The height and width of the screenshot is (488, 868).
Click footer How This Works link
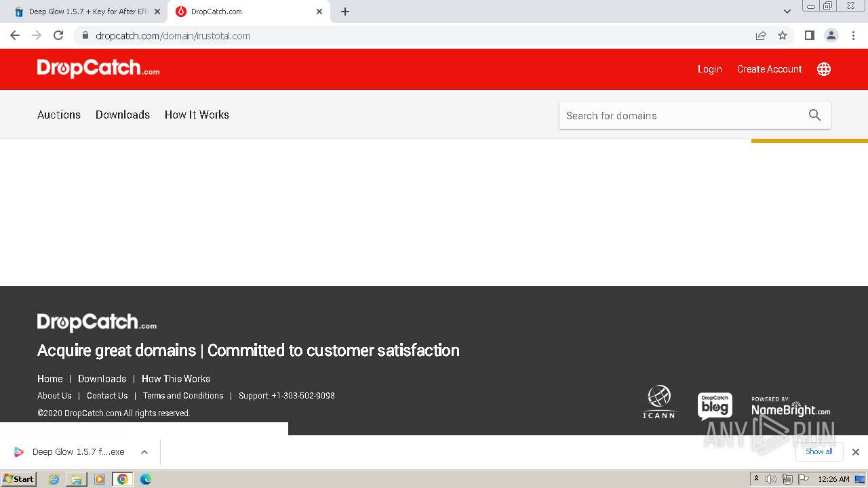tap(176, 379)
